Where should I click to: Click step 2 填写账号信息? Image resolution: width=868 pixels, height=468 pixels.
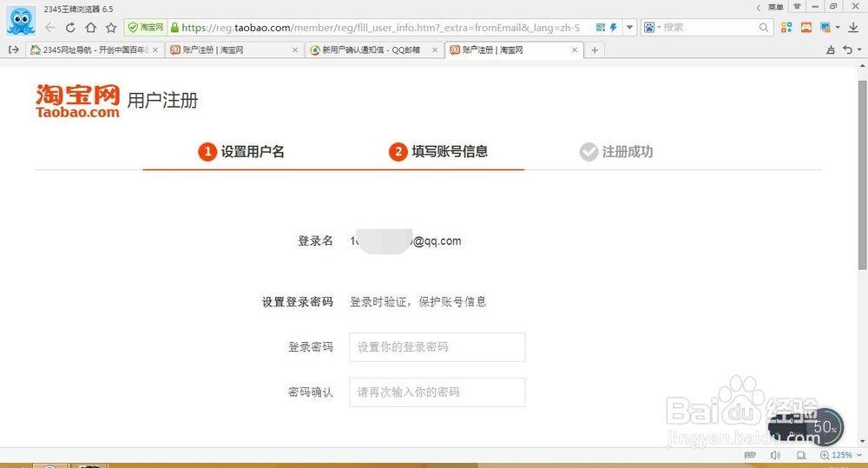438,151
